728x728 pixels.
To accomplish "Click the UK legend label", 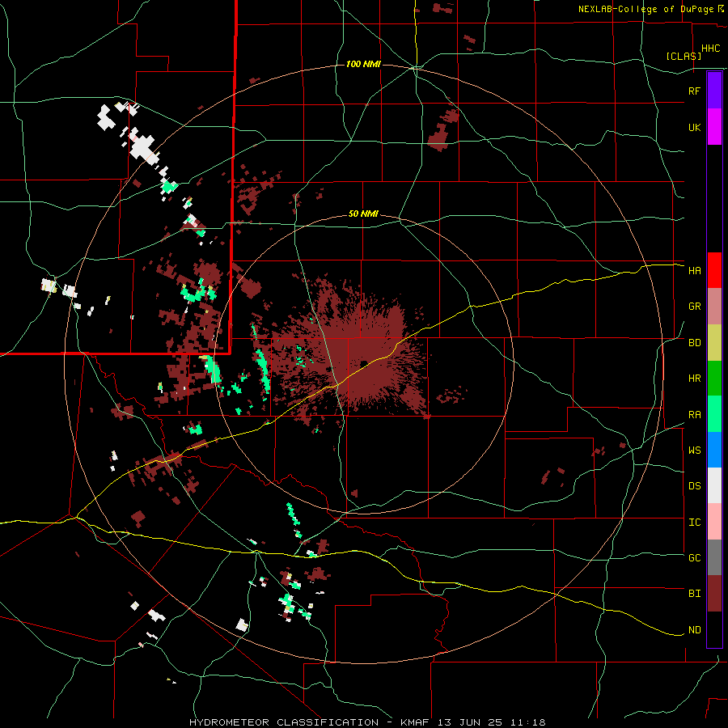I will click(x=694, y=127).
